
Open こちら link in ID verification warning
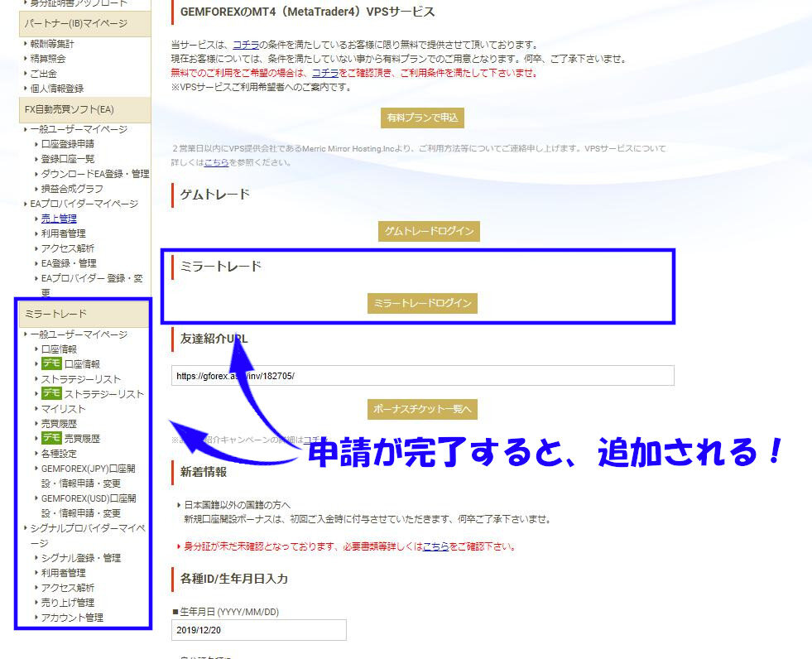(x=435, y=546)
